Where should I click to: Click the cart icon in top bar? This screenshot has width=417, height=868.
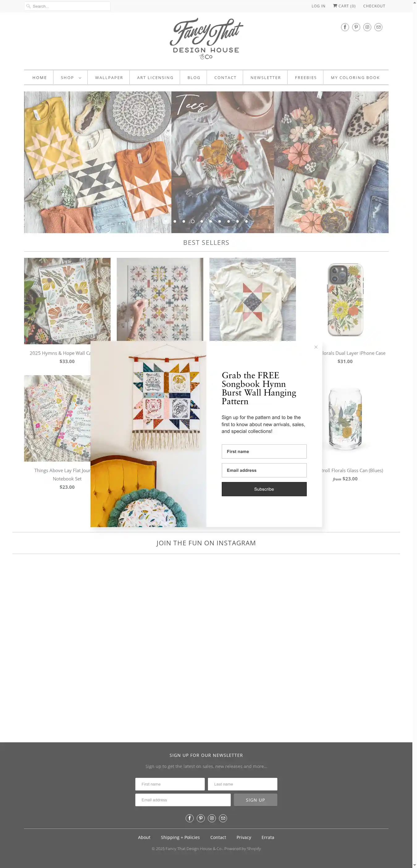point(335,6)
